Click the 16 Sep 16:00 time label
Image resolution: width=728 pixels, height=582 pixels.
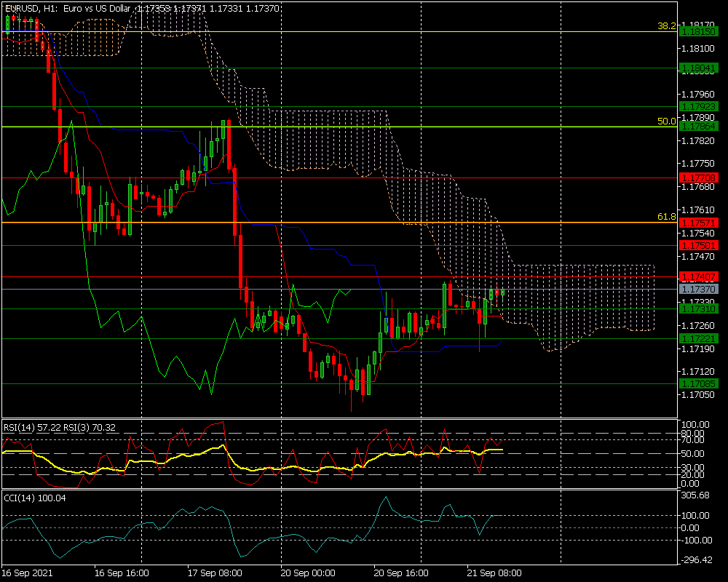pos(122,573)
